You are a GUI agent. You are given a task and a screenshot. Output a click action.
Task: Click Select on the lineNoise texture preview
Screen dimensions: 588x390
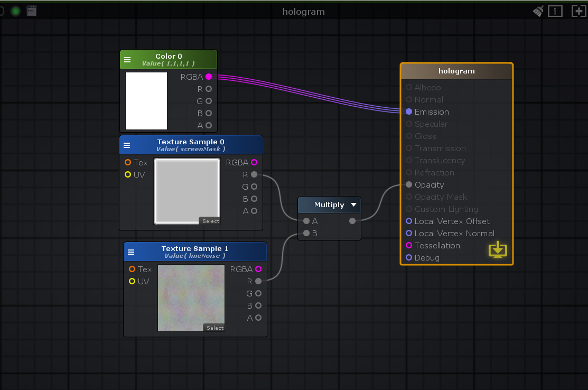click(214, 328)
